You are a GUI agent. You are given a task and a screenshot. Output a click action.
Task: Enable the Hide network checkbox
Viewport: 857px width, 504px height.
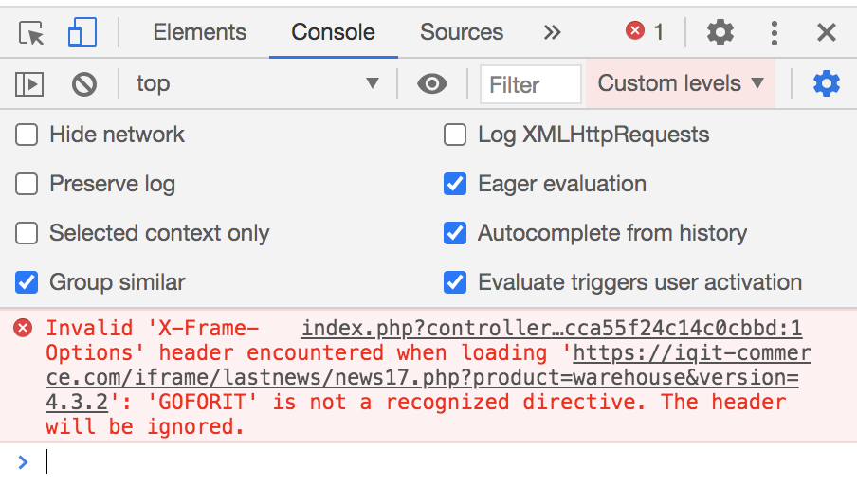(x=27, y=135)
